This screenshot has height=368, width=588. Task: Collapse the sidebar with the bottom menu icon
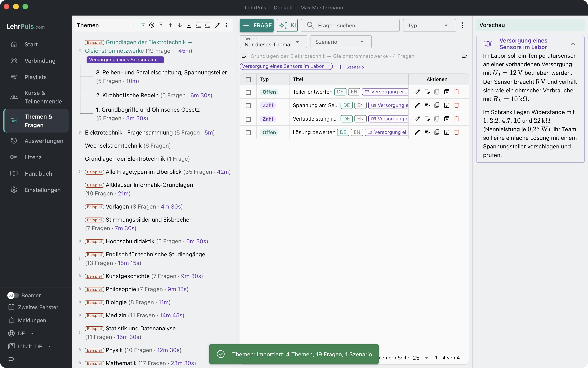point(11,359)
